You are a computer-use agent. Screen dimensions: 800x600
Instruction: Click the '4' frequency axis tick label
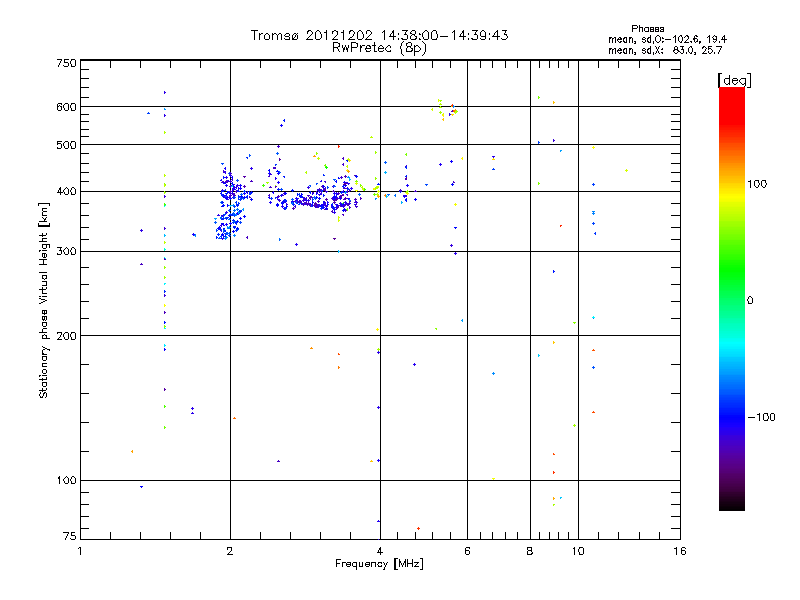(x=380, y=551)
